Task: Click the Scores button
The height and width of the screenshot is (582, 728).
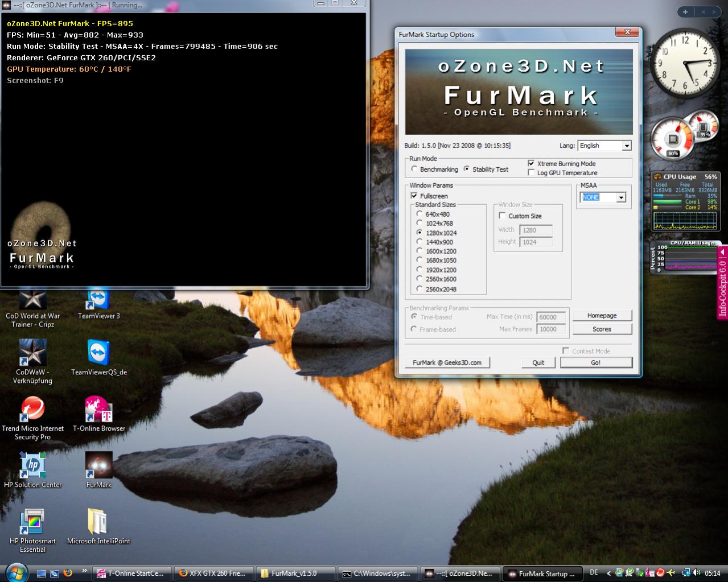Action: [x=602, y=329]
